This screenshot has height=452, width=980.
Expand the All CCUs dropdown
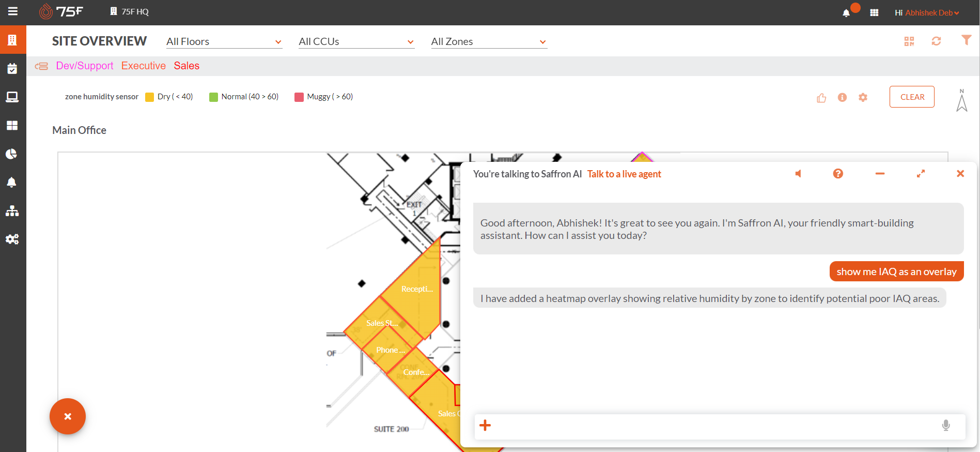356,41
